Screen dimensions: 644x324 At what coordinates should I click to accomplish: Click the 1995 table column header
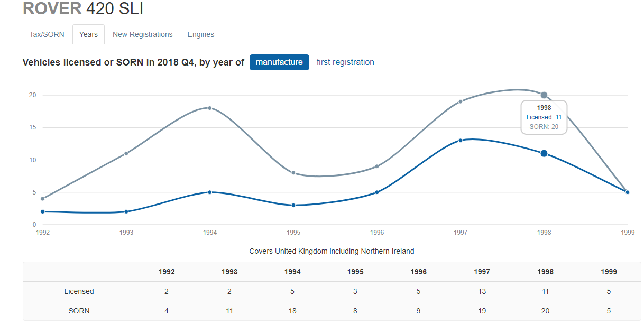[x=355, y=272]
